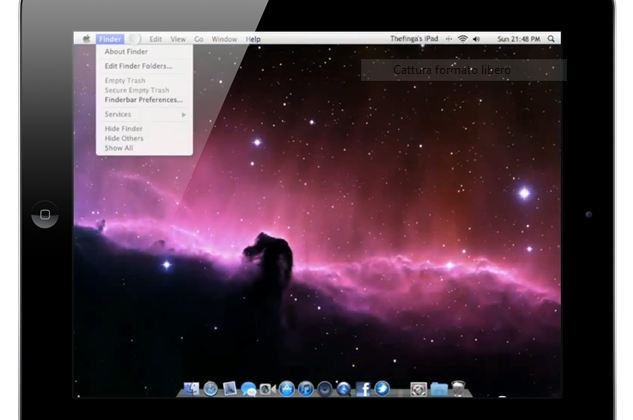Viewport: 633px width, 420px height.
Task: Click the Wi-Fi status icon
Action: tap(462, 39)
